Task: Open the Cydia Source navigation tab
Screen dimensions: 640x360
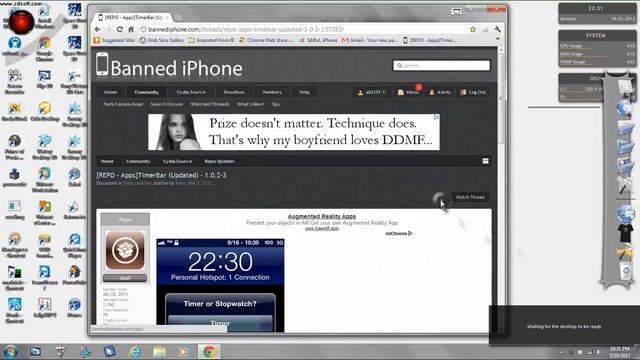Action: [191, 92]
